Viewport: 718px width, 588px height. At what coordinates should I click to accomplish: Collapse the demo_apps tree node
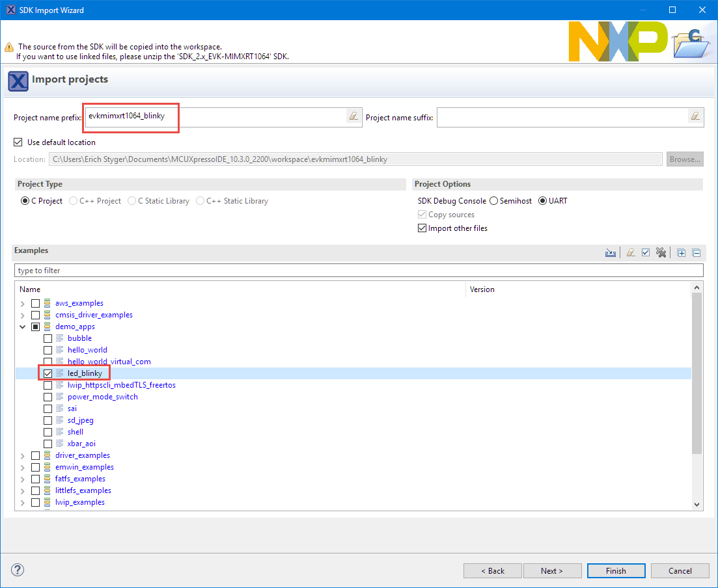[23, 327]
